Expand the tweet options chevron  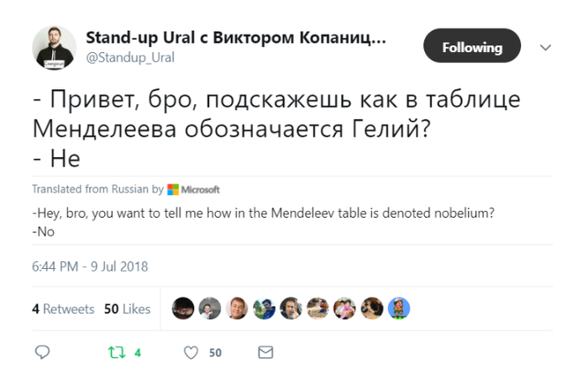click(x=546, y=48)
